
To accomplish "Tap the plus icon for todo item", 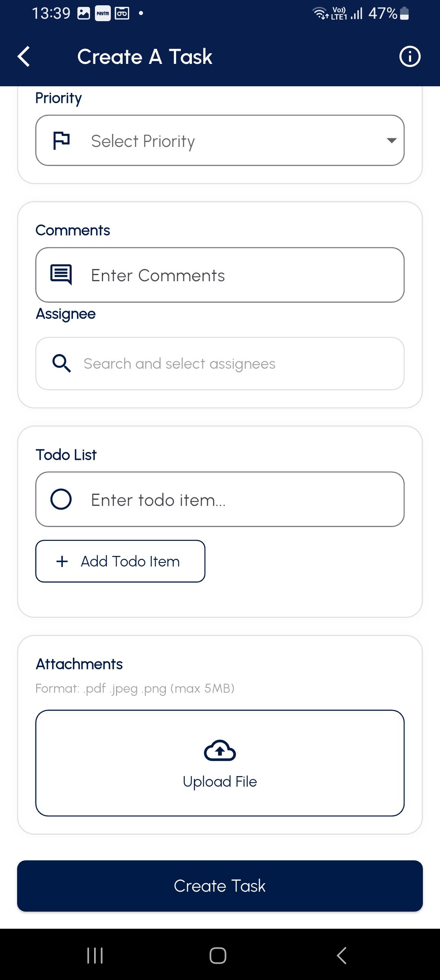I will [62, 561].
